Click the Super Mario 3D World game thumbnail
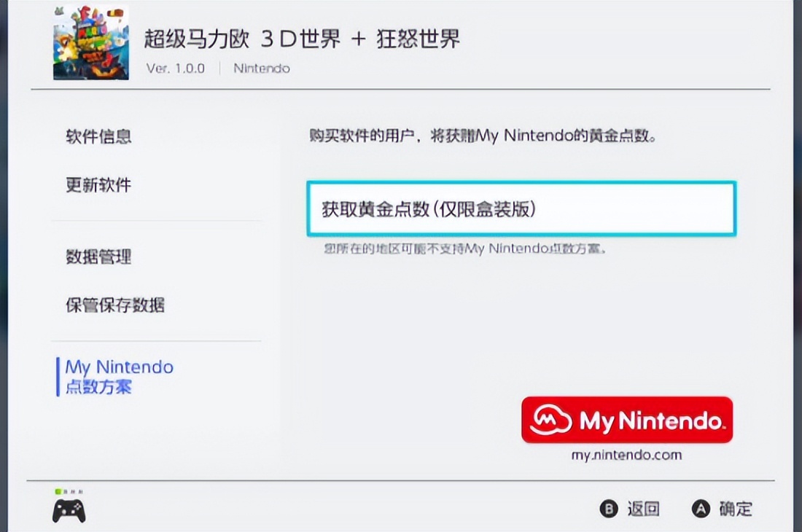This screenshot has height=532, width=802. tap(91, 42)
